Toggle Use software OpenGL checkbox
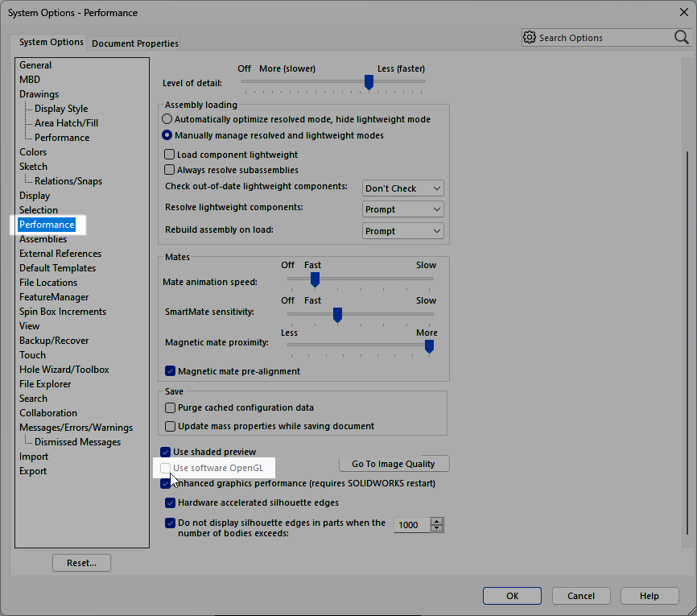 tap(165, 468)
